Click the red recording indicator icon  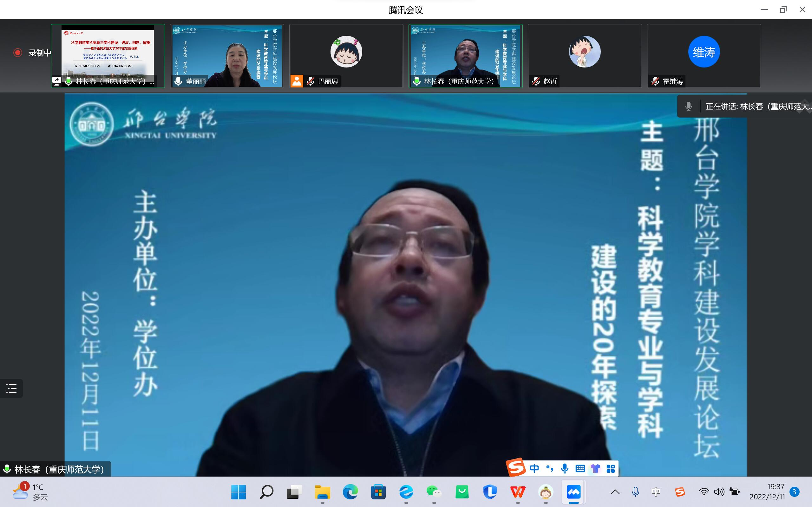17,53
